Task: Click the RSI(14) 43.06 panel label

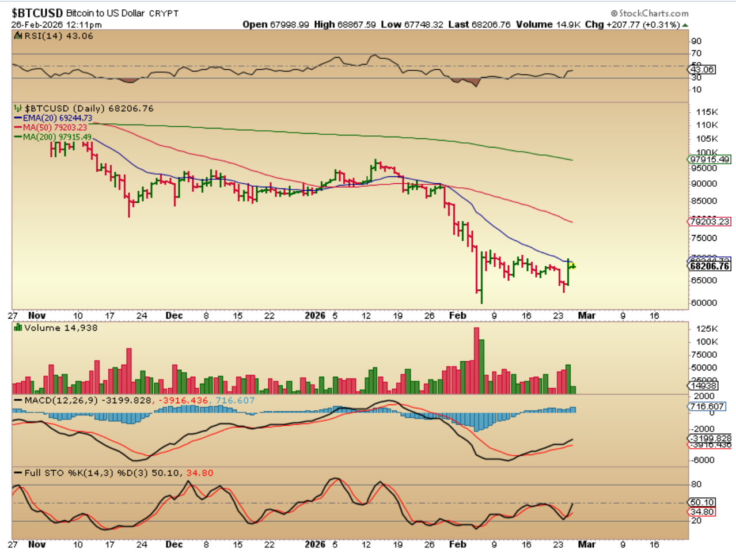Action: (x=59, y=36)
